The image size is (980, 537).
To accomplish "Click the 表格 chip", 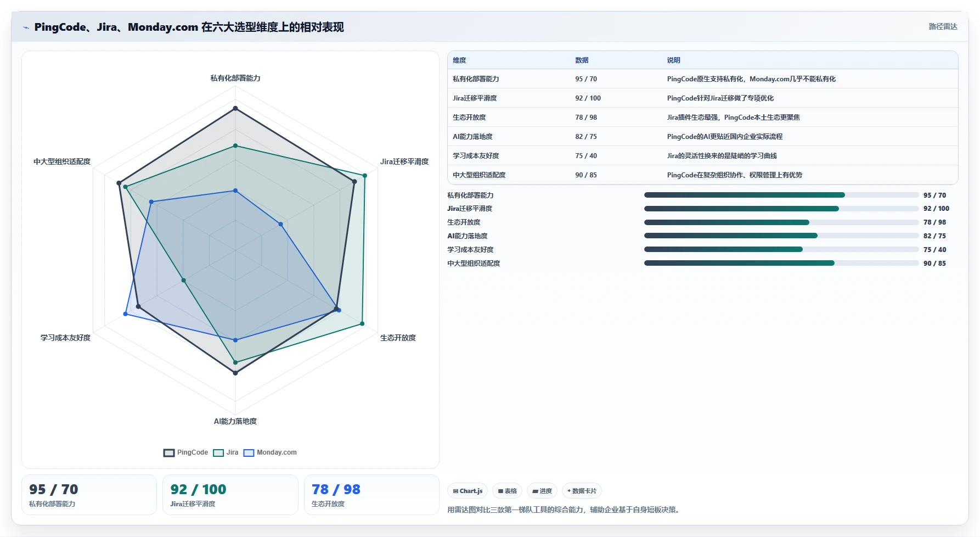I will pos(507,491).
